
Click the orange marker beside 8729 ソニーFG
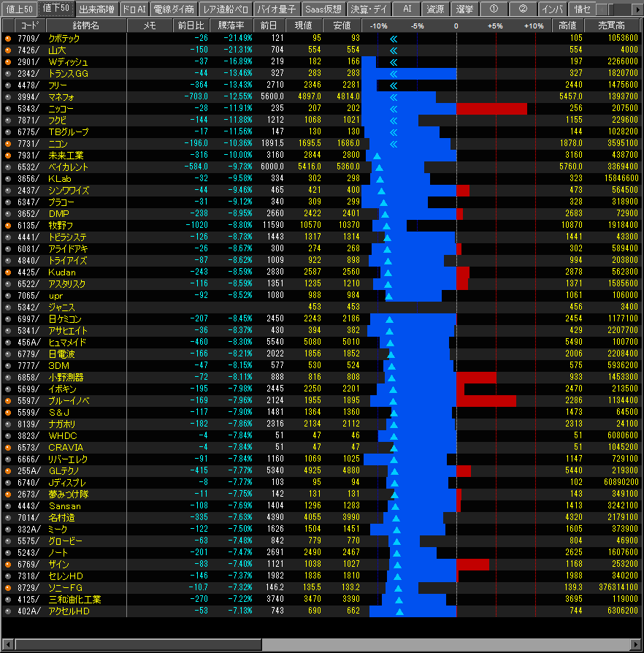8,588
